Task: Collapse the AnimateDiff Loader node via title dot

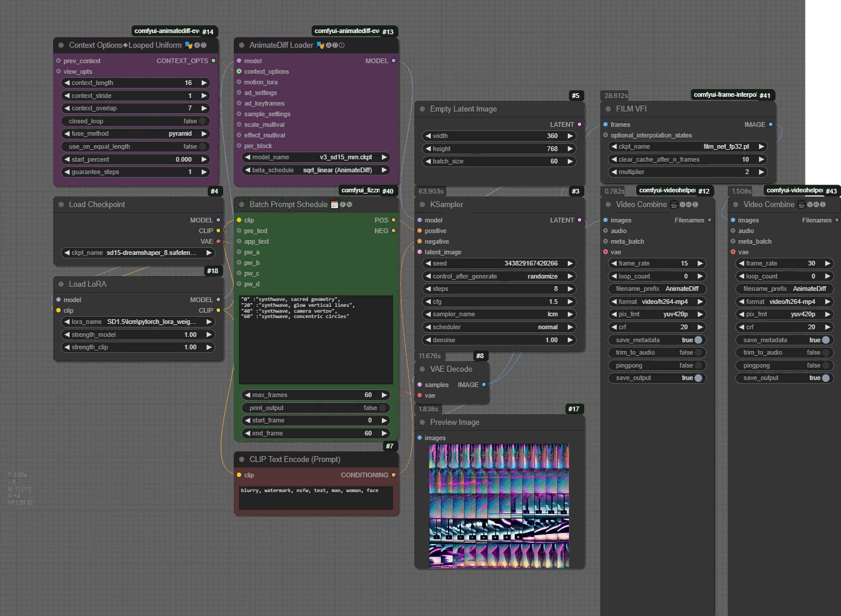Action: click(241, 45)
